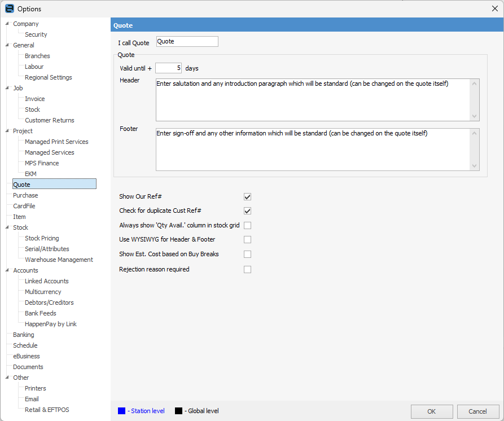Select Regional Settings in the tree
504x421 pixels.
(x=48, y=77)
